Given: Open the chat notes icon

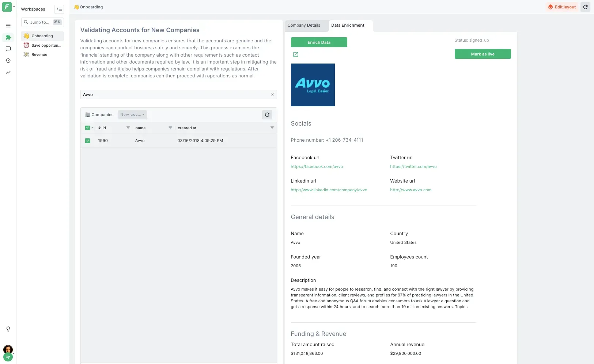Looking at the screenshot, I should [x=8, y=49].
